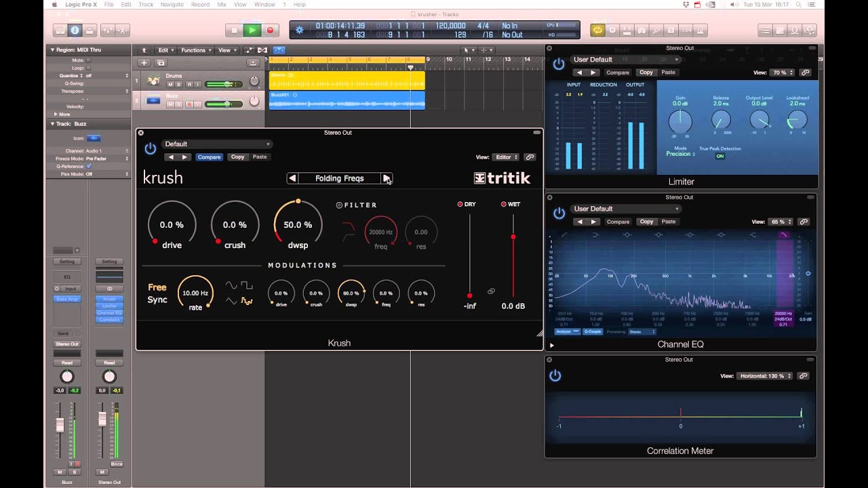Open the LCD display settings gear

pyautogui.click(x=300, y=30)
